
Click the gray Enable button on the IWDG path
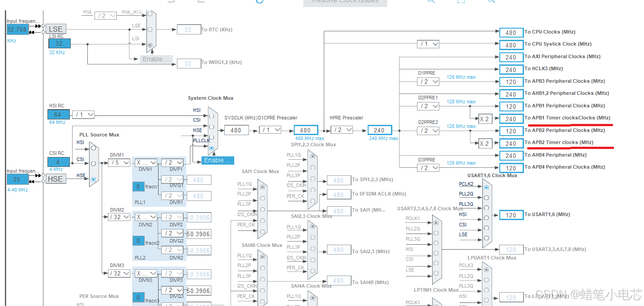pyautogui.click(x=156, y=59)
